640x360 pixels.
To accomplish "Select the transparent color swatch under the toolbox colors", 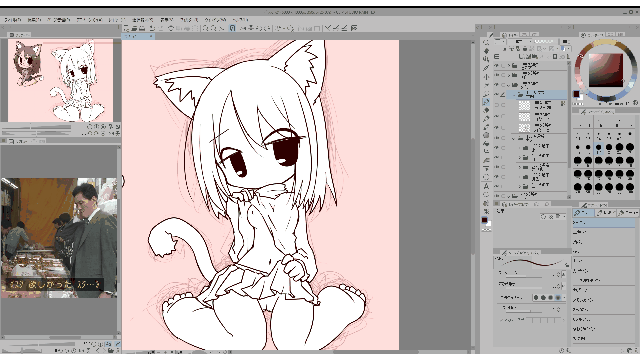I will pos(486,230).
